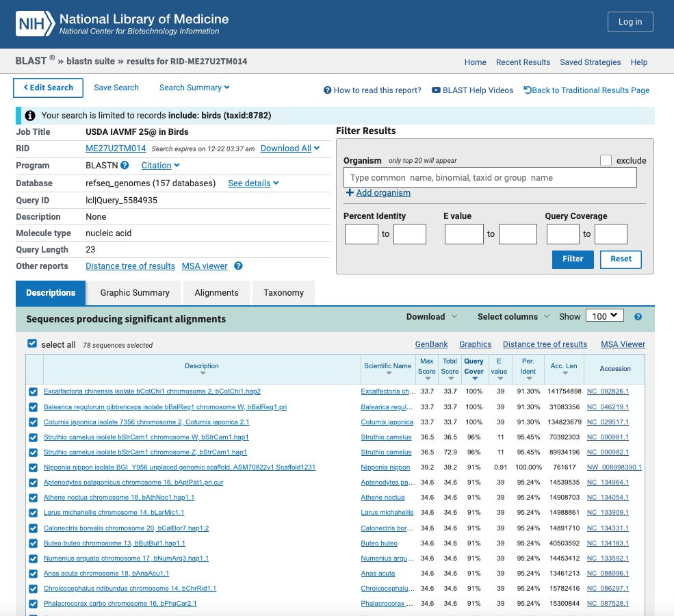Expand the Search Summary dropdown

194,87
